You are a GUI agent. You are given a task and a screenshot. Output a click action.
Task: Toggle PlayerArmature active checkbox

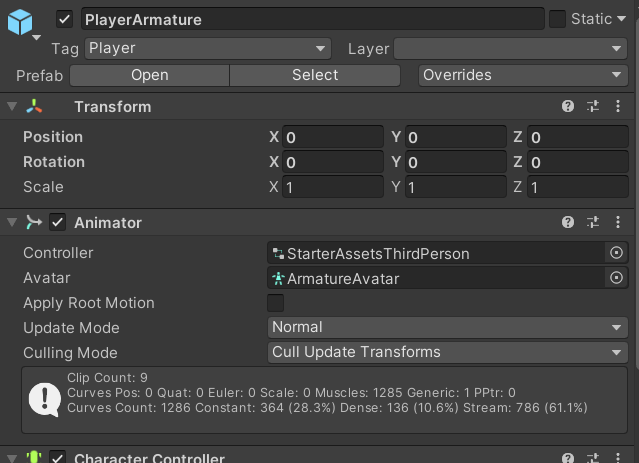coord(64,20)
